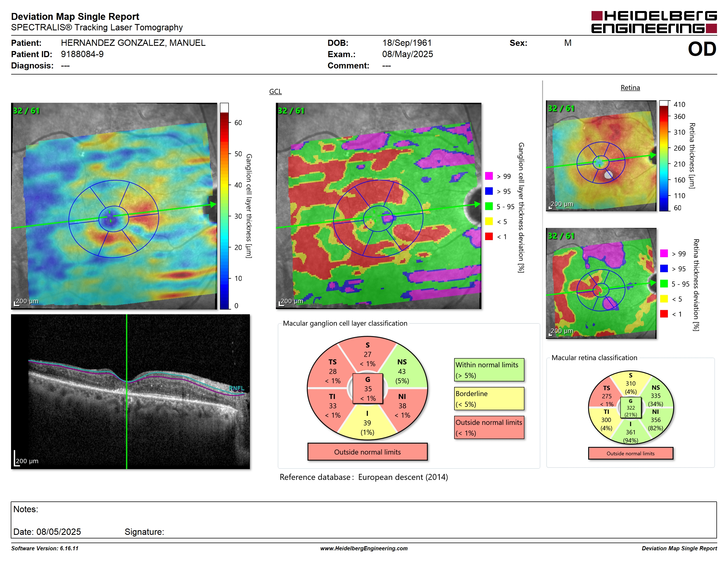Image resolution: width=728 pixels, height=563 pixels.
Task: Click Reference database European descent text
Action: pos(364,477)
